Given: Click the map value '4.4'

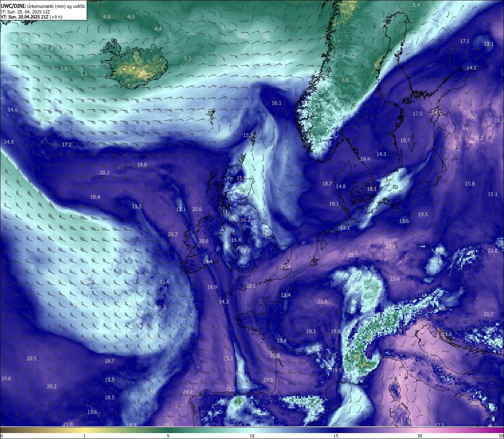Looking at the screenshot, I should (158, 29).
